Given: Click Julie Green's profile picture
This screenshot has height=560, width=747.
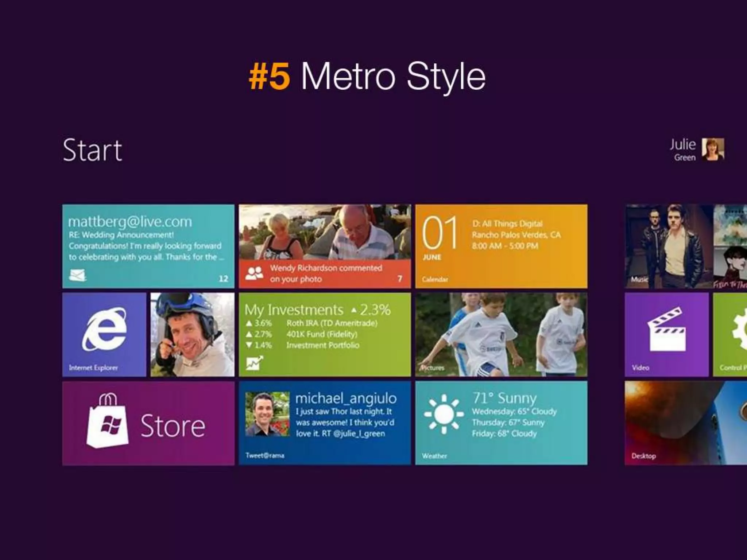Looking at the screenshot, I should [x=713, y=149].
